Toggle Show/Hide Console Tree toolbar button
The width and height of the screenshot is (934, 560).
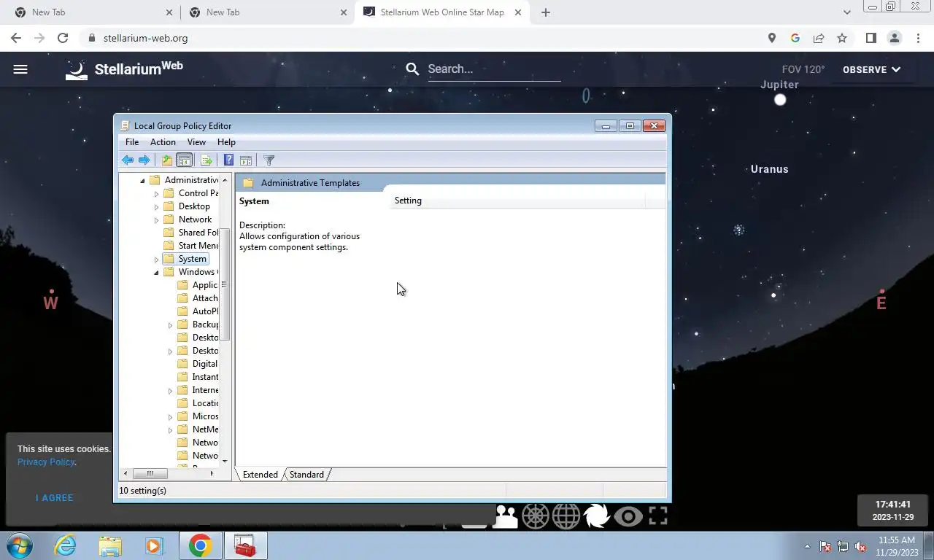185,160
